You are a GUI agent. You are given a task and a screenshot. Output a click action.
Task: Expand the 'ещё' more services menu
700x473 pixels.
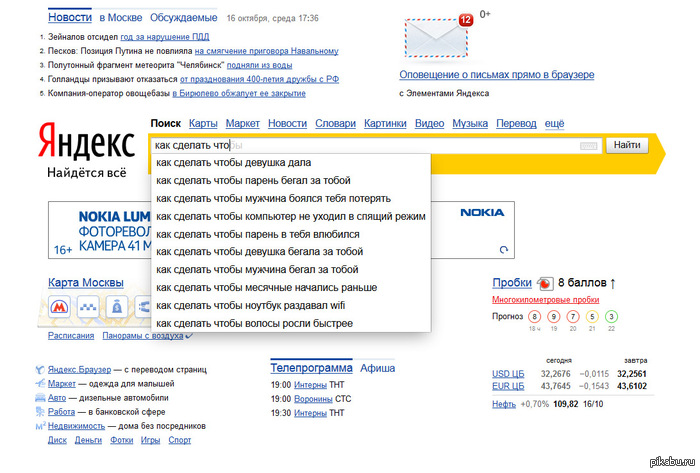(x=554, y=123)
